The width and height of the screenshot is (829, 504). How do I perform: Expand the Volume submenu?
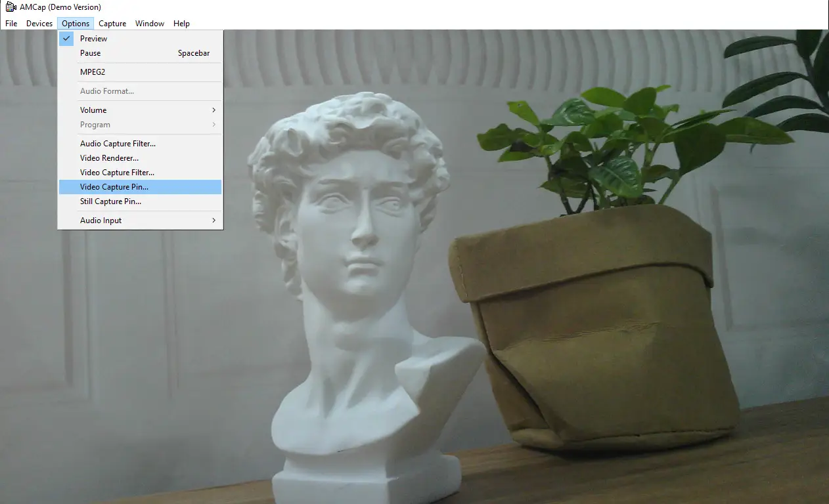tap(93, 110)
